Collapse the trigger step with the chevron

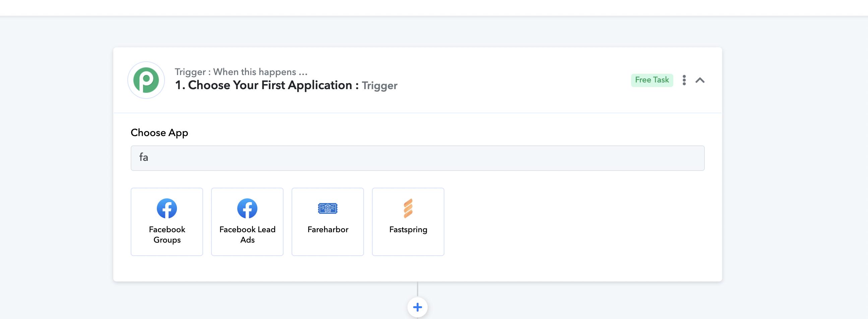pos(700,80)
